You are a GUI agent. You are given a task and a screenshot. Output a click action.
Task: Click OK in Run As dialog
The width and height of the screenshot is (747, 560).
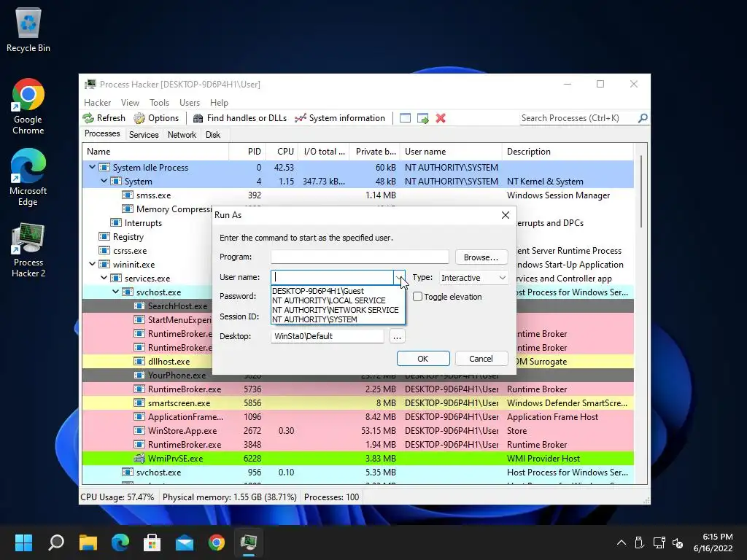pyautogui.click(x=423, y=359)
